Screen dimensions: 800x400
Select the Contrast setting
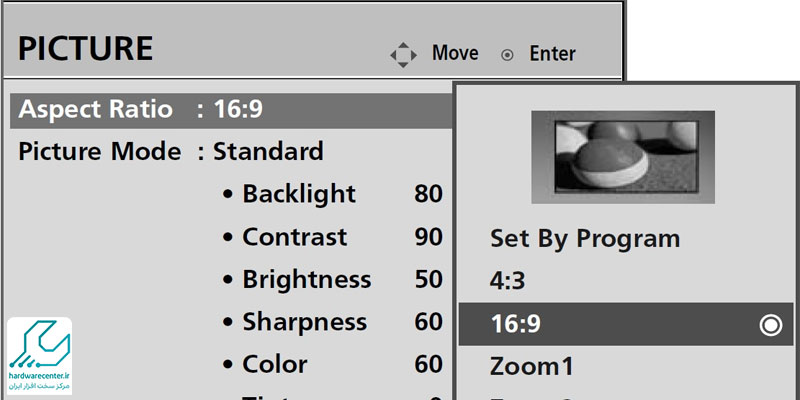[x=294, y=237]
